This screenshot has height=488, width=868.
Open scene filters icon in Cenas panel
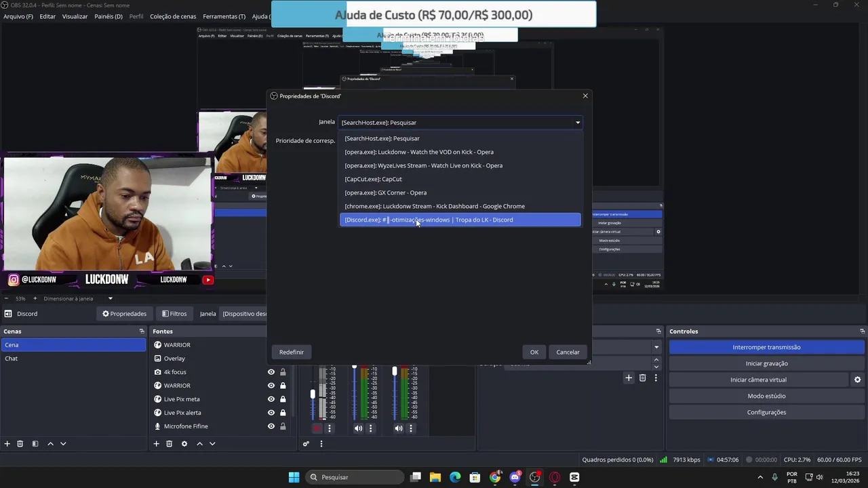click(35, 444)
